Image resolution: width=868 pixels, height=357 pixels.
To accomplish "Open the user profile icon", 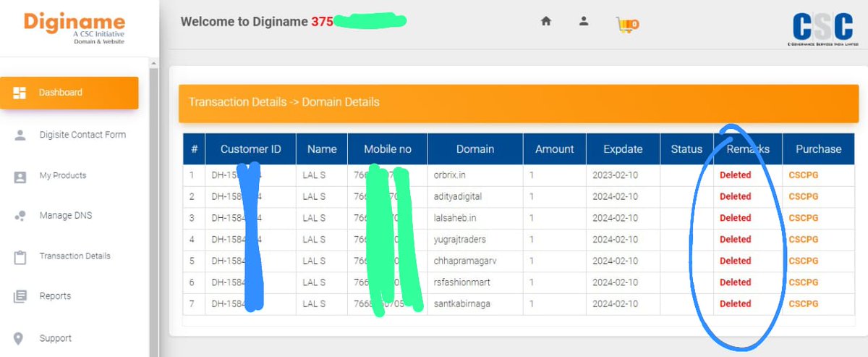I will (x=584, y=21).
